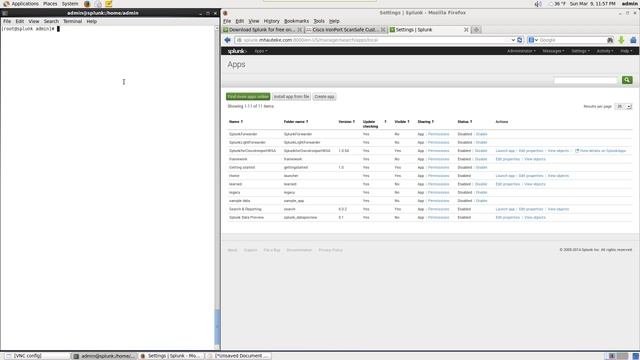The height and width of the screenshot is (360, 640).
Task: Close the Settings | Splunk tab
Action: click(x=466, y=30)
